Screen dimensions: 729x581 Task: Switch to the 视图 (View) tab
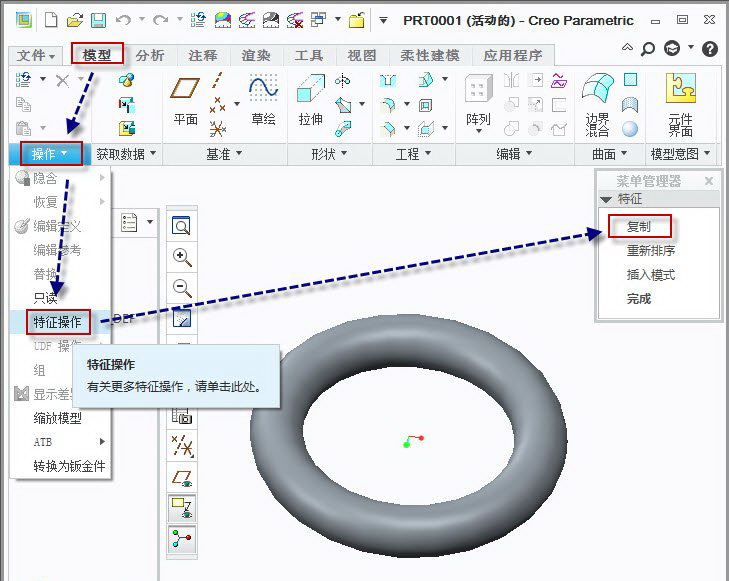point(362,56)
